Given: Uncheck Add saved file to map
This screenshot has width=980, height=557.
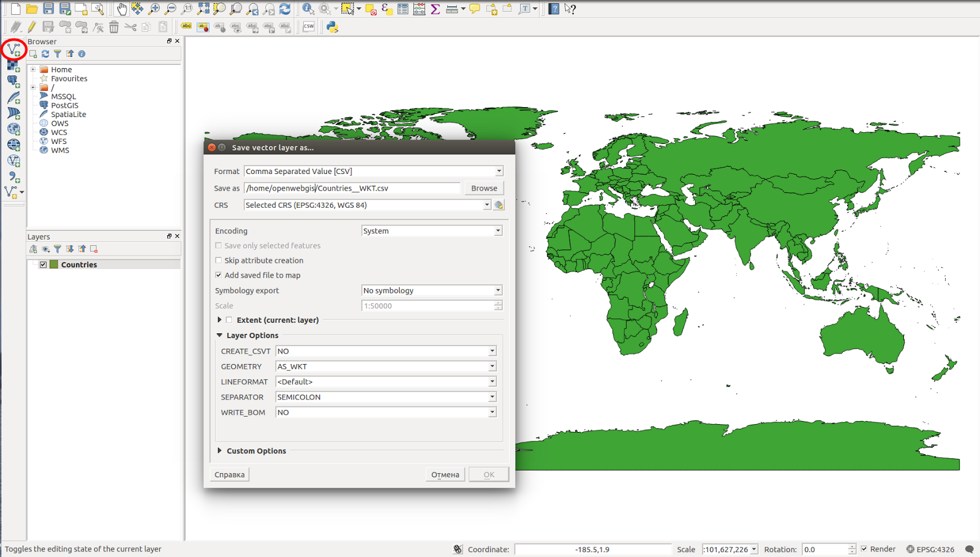Looking at the screenshot, I should [219, 275].
